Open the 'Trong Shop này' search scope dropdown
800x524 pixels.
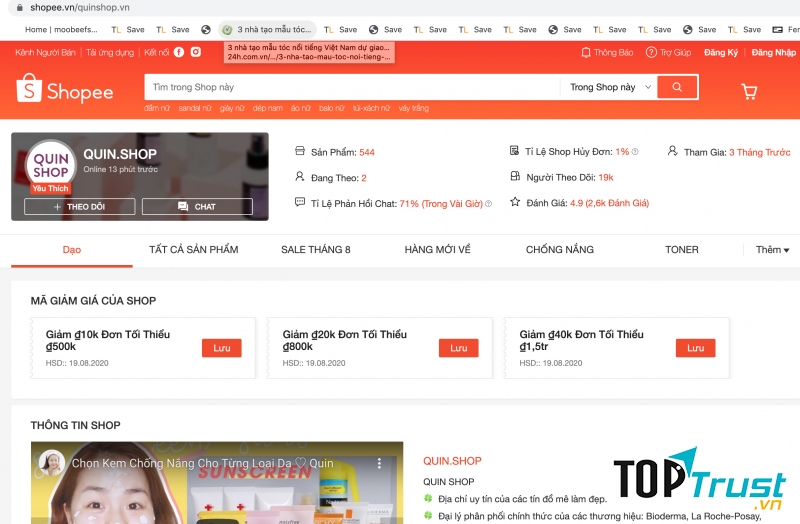[610, 87]
